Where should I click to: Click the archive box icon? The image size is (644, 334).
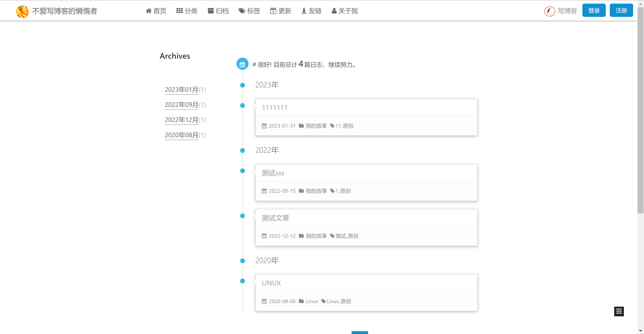point(211,11)
